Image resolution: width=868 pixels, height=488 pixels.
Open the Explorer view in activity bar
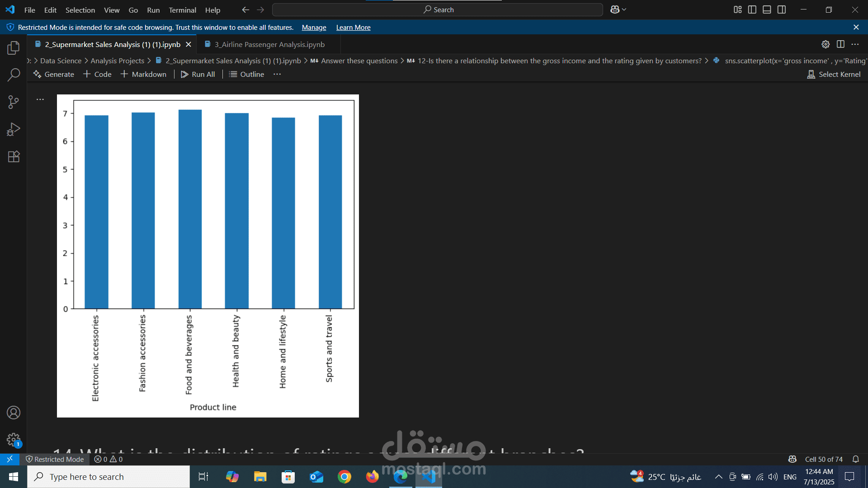14,48
